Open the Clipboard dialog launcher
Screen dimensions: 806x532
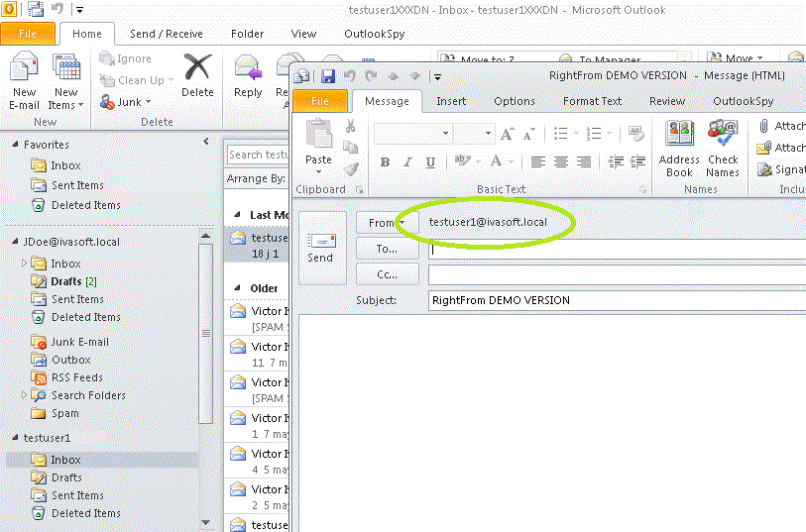(x=359, y=189)
